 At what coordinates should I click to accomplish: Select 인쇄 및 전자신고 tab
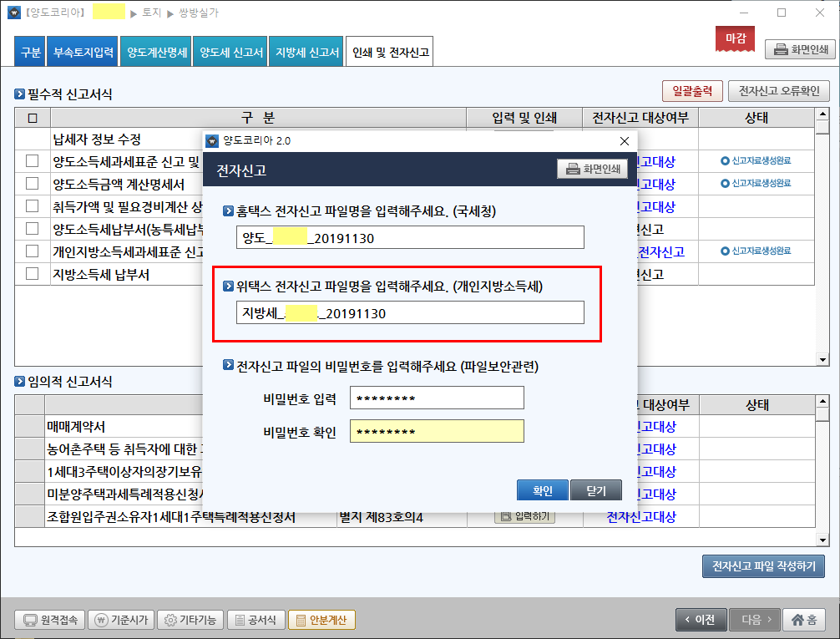pos(390,52)
